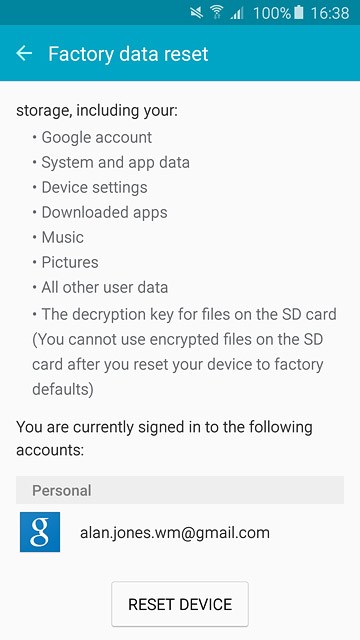Tap the Wi-Fi status icon
Image resolution: width=360 pixels, height=640 pixels.
(217, 13)
